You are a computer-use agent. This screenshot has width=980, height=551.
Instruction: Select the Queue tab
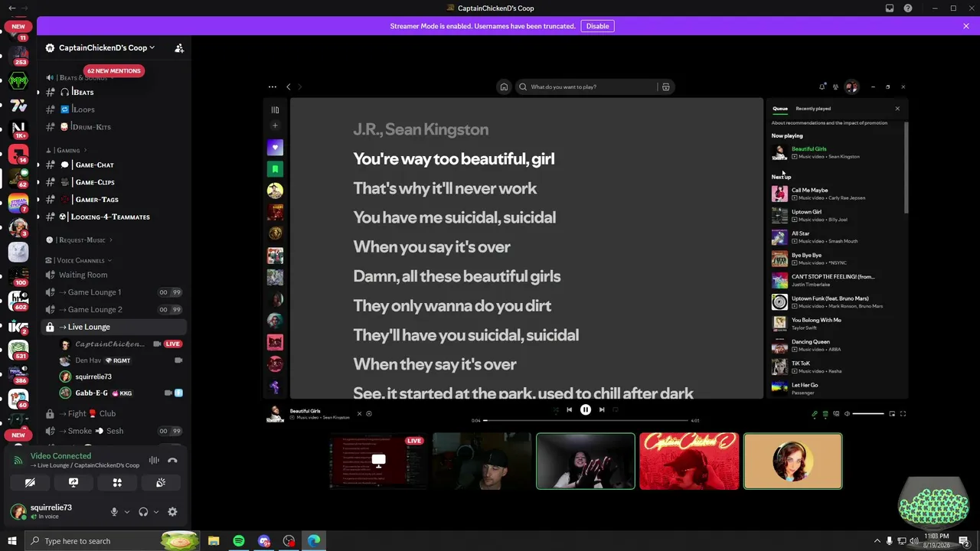point(779,109)
